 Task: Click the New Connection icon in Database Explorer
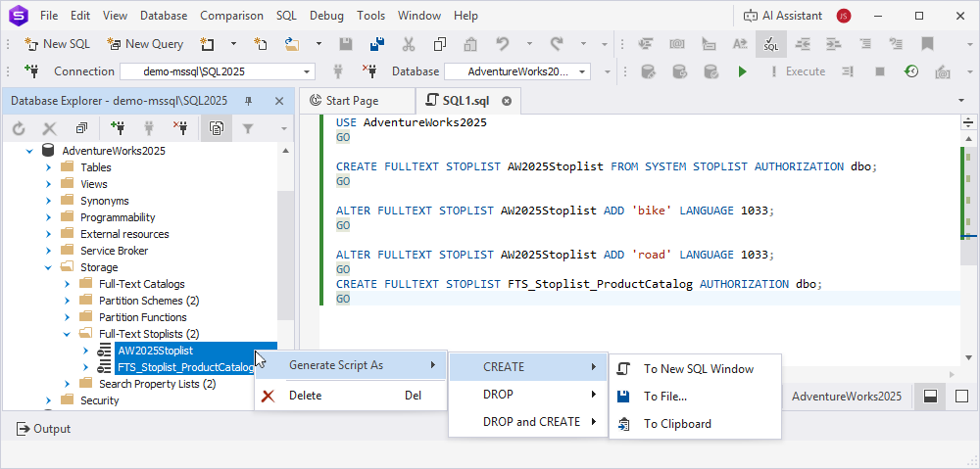pos(118,128)
